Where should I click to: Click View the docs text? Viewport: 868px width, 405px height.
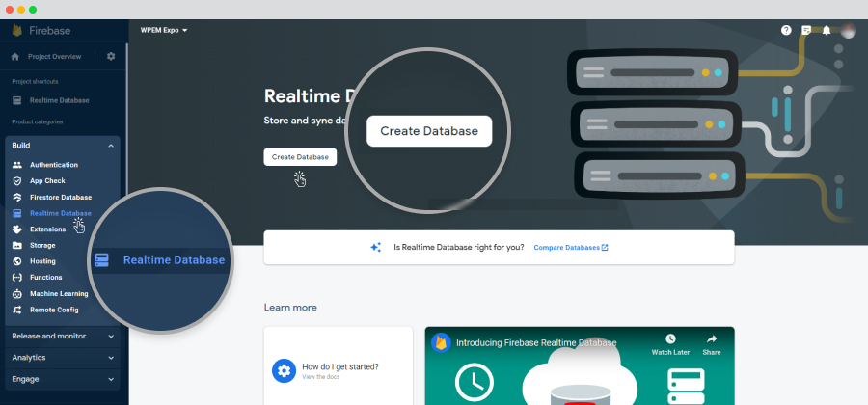click(x=320, y=377)
